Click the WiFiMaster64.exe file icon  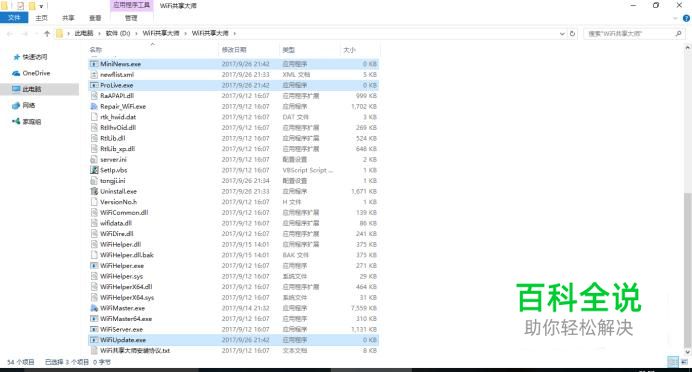pos(94,319)
